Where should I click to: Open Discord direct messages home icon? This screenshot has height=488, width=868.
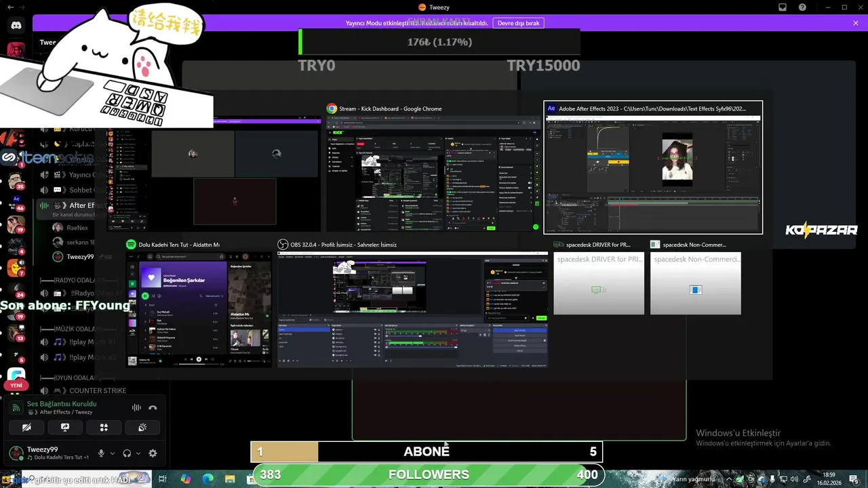[16, 26]
